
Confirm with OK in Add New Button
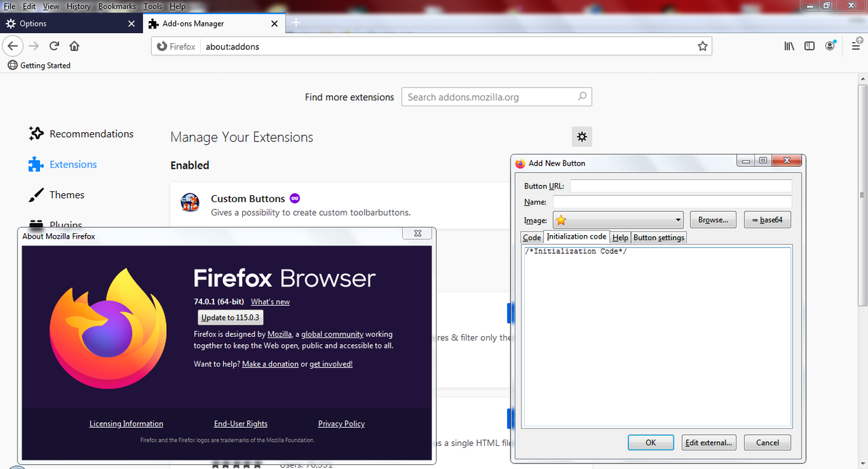[x=650, y=443]
